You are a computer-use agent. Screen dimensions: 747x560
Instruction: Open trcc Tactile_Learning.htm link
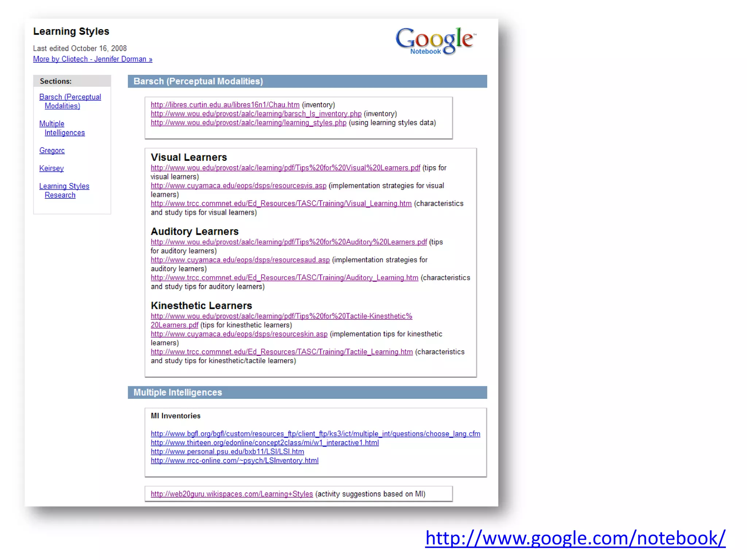(282, 352)
